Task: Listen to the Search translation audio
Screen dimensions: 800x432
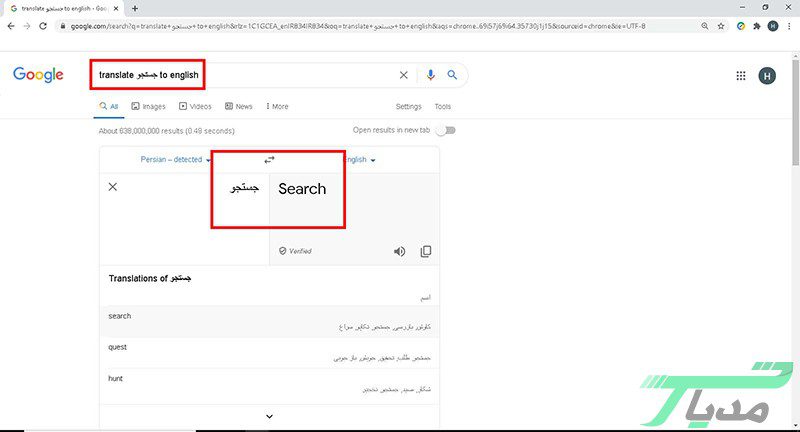Action: (x=399, y=251)
